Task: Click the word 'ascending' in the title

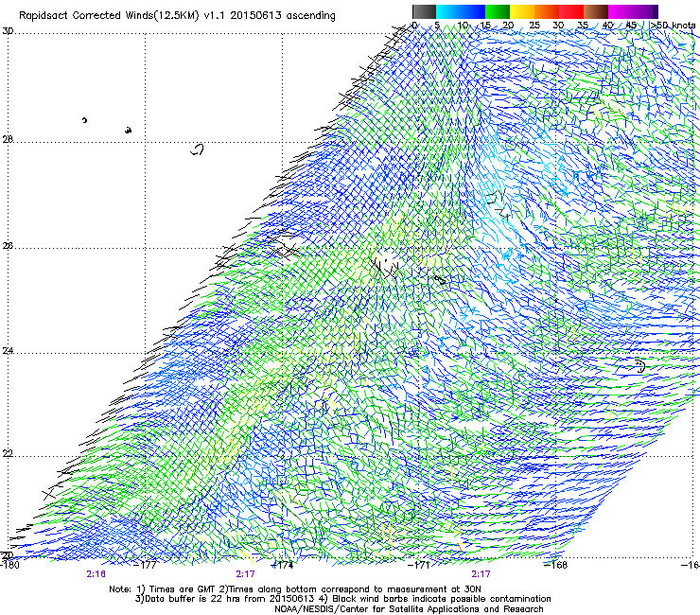Action: pos(310,16)
